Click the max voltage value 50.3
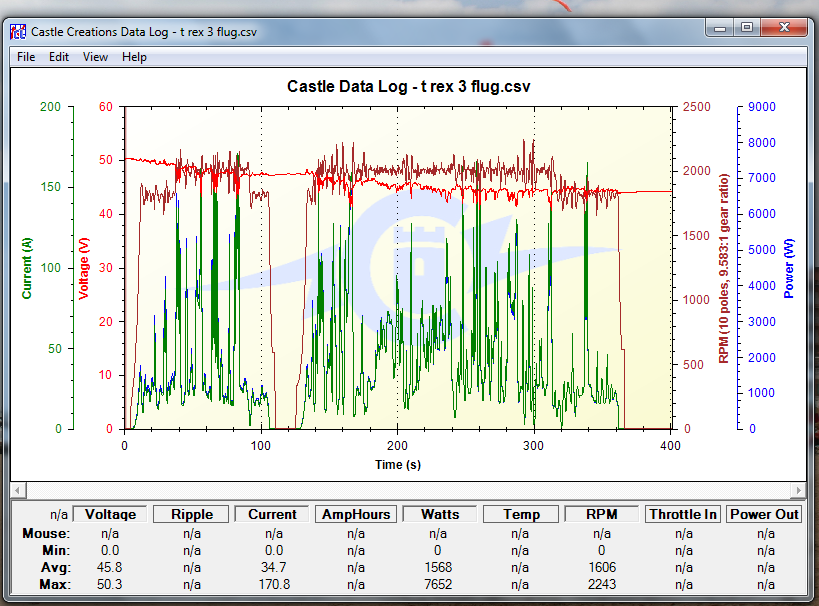 [x=110, y=584]
